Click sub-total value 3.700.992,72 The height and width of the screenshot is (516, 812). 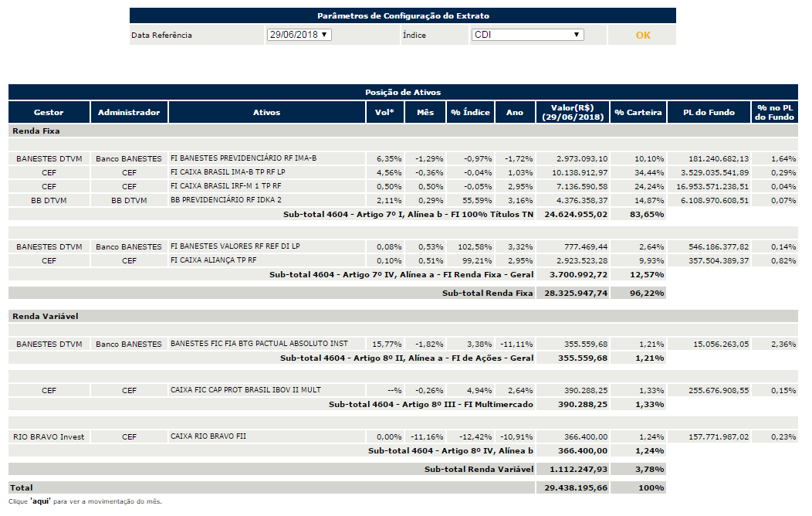pos(578,274)
